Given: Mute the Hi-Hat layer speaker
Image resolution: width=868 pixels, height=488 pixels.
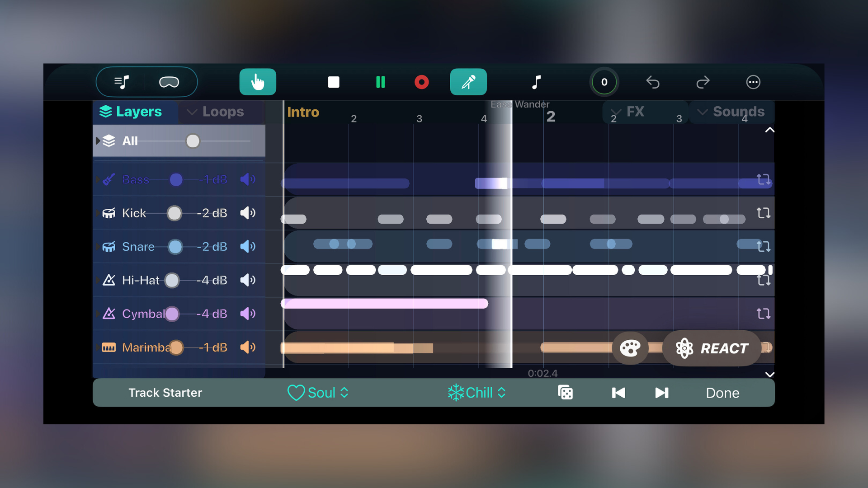Looking at the screenshot, I should pos(248,280).
